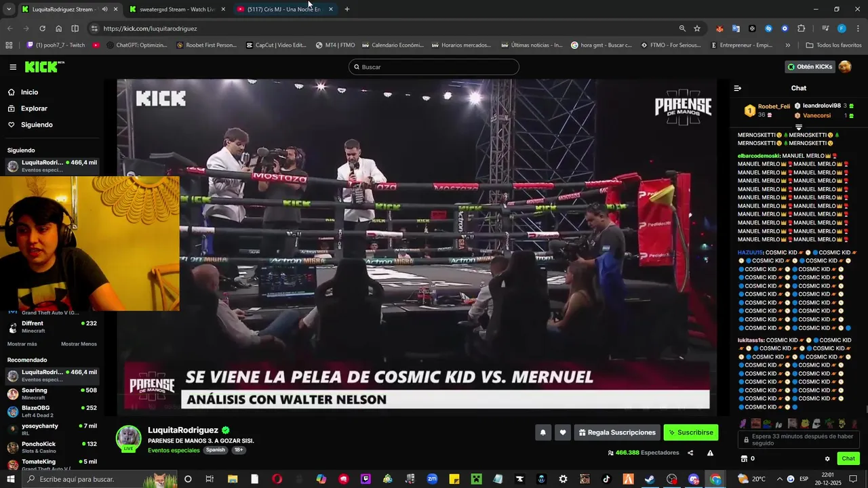This screenshot has height=488, width=868.
Task: Mute the LuquitaRodriguez tab audio icon
Action: [104, 9]
